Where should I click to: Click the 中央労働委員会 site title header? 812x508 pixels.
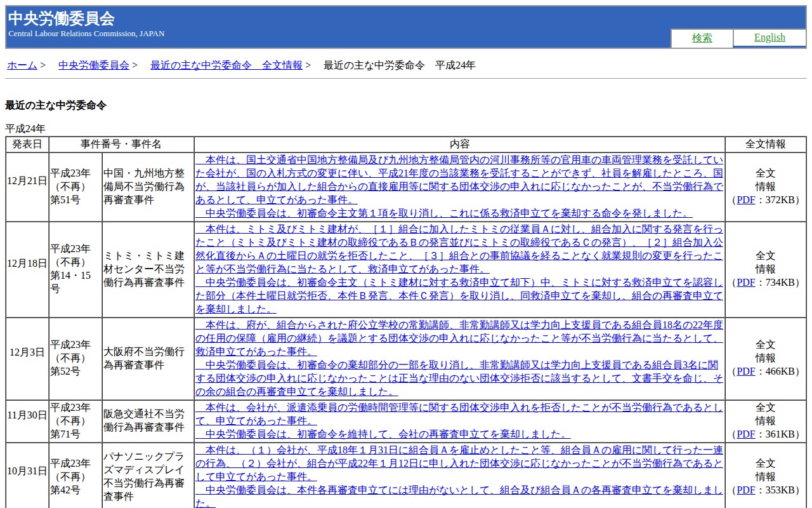point(62,18)
